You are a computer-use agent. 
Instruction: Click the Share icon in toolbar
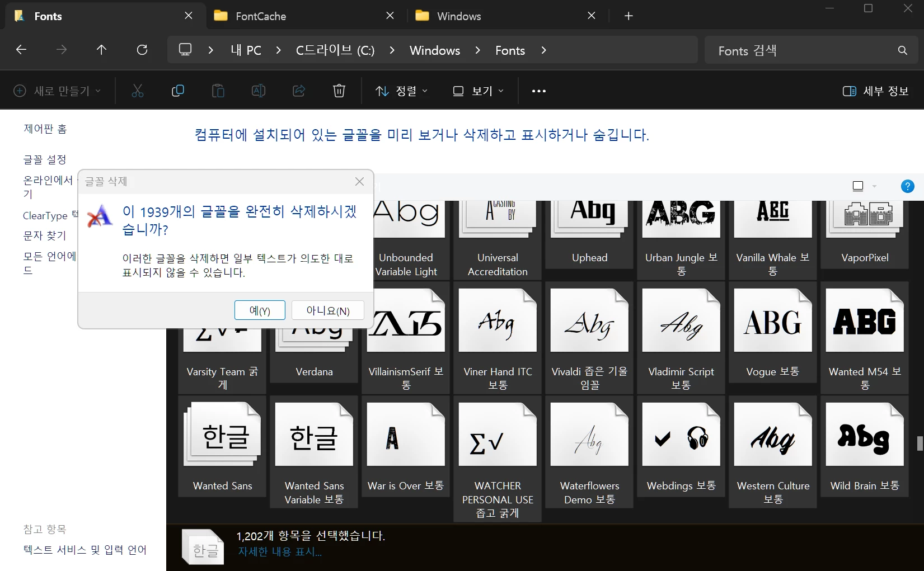coord(299,91)
